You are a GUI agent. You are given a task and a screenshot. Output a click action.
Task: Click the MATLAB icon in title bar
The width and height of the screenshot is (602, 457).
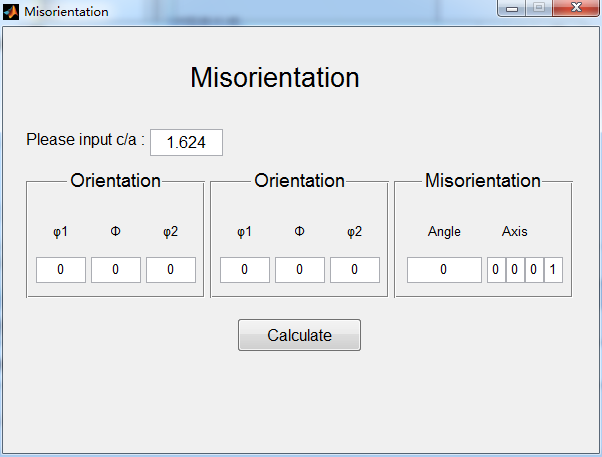click(x=11, y=11)
